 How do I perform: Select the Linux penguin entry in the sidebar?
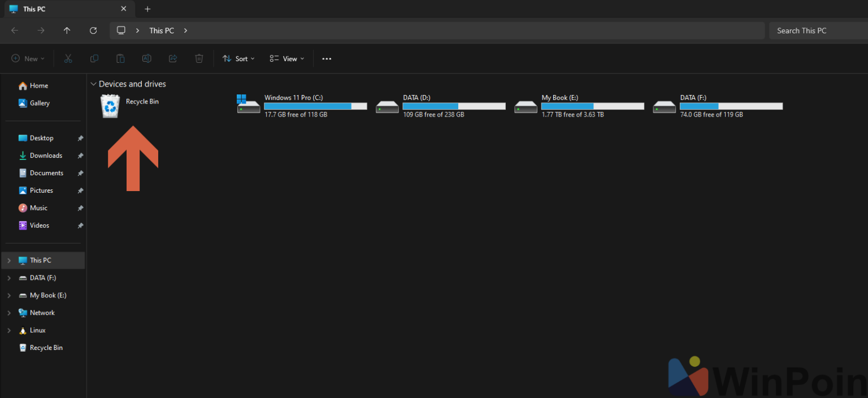click(x=37, y=330)
